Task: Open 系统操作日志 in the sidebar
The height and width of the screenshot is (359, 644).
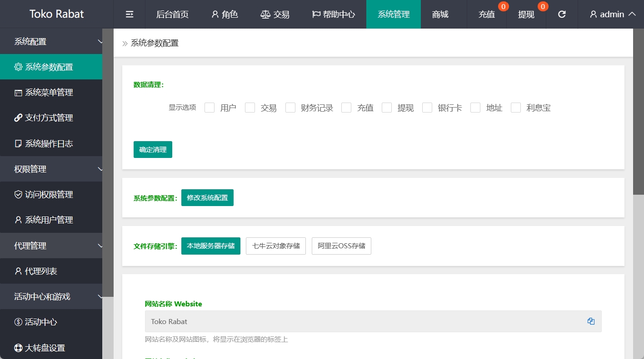Action: 49,143
